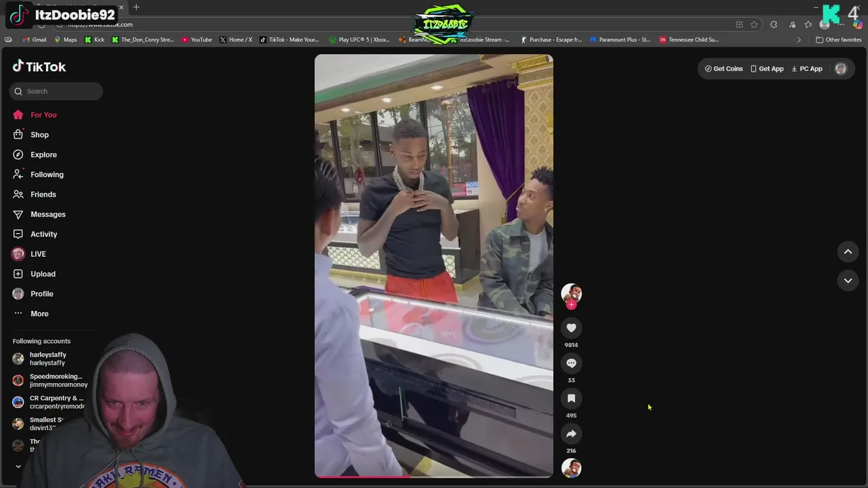Open the Paramount Plus bookmark

click(x=620, y=40)
